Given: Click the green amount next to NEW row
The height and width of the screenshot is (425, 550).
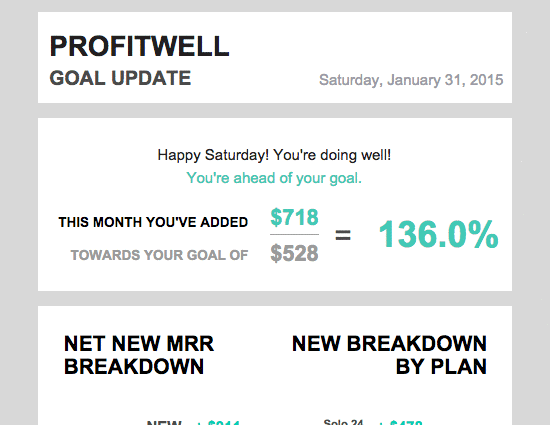Looking at the screenshot, I should tap(218, 422).
